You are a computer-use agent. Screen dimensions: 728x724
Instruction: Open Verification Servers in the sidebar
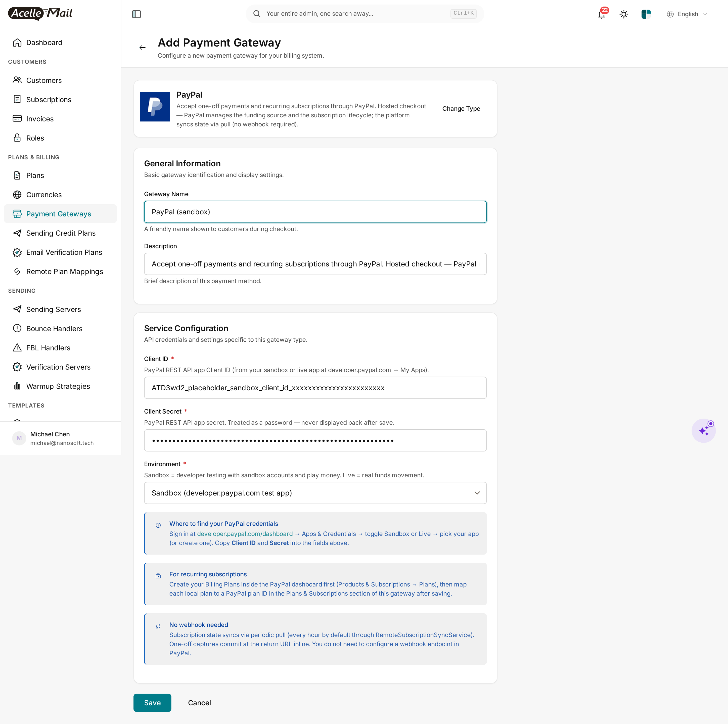click(x=60, y=367)
